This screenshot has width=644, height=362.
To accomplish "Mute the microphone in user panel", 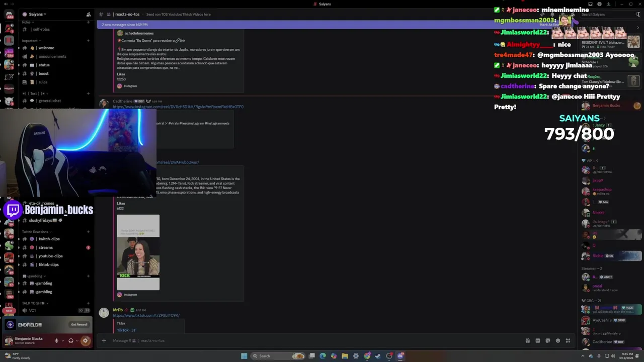I will 56,341.
